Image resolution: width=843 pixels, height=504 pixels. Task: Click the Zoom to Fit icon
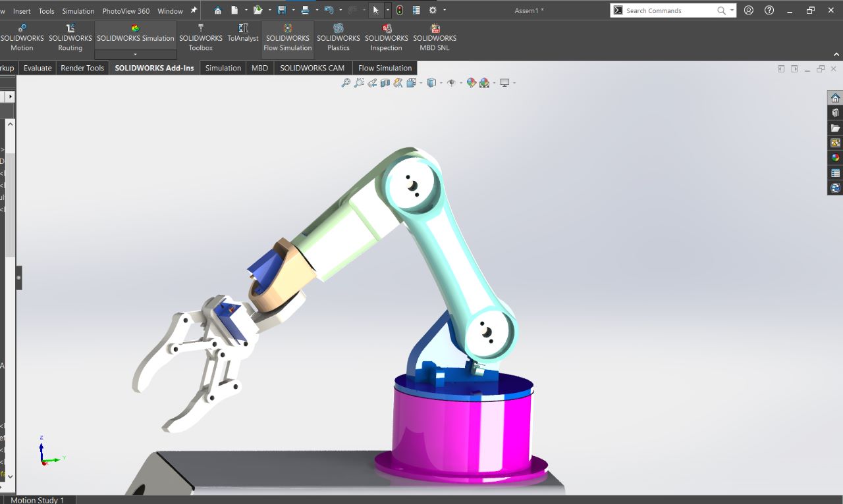point(345,83)
